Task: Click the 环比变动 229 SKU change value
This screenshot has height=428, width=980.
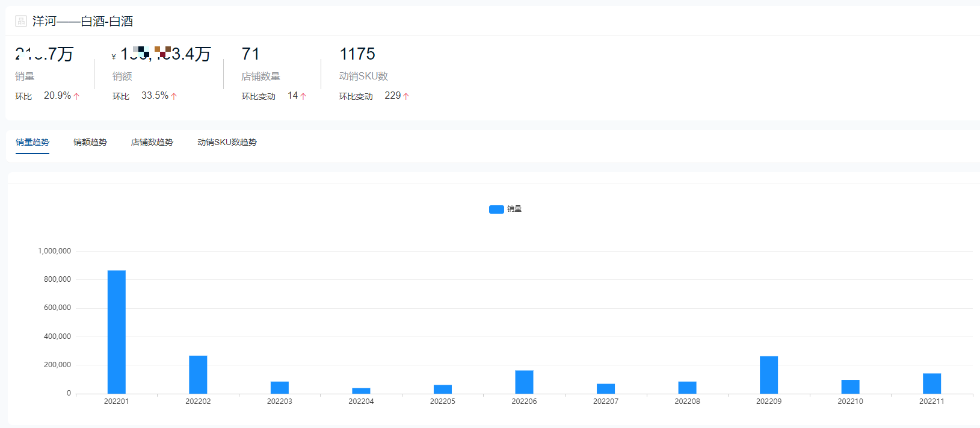Action: click(393, 96)
